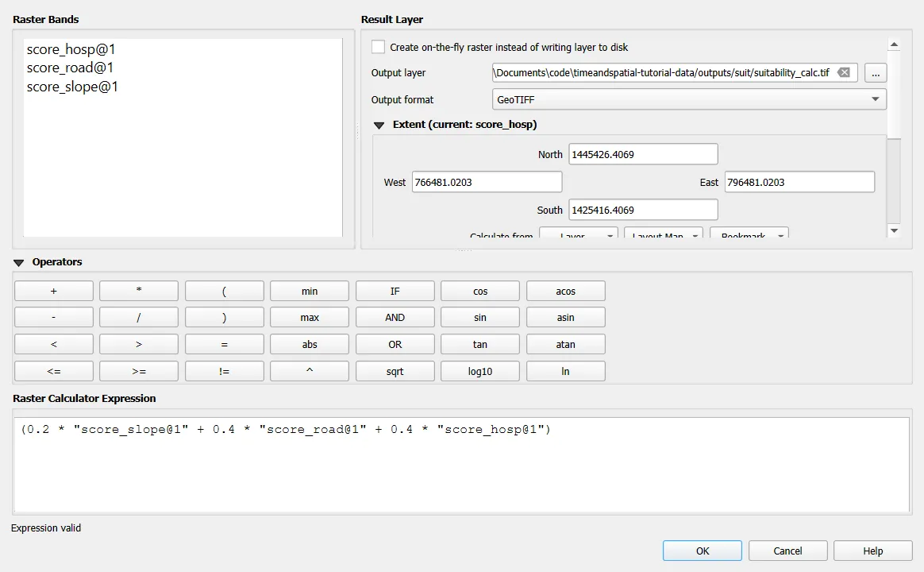Select score_road@1 raster band
924x572 pixels.
70,68
